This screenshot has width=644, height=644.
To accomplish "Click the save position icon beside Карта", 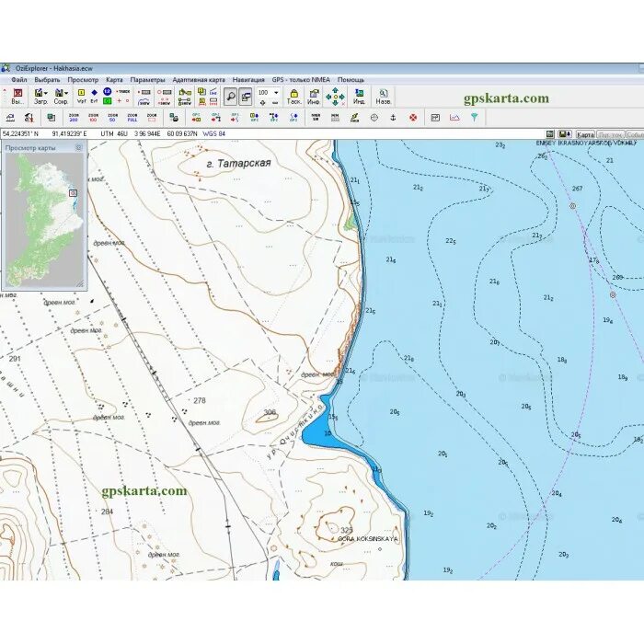I will click(x=565, y=134).
